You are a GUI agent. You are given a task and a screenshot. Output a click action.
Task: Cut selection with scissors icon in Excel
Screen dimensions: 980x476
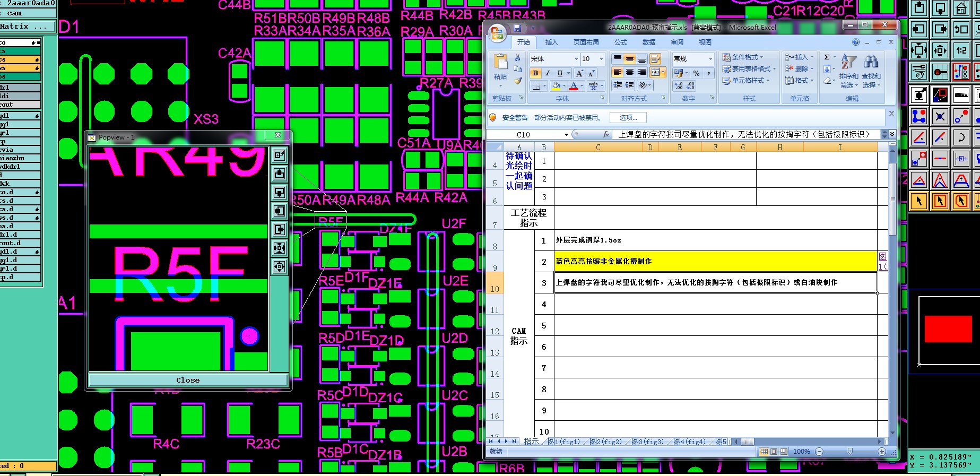[518, 57]
